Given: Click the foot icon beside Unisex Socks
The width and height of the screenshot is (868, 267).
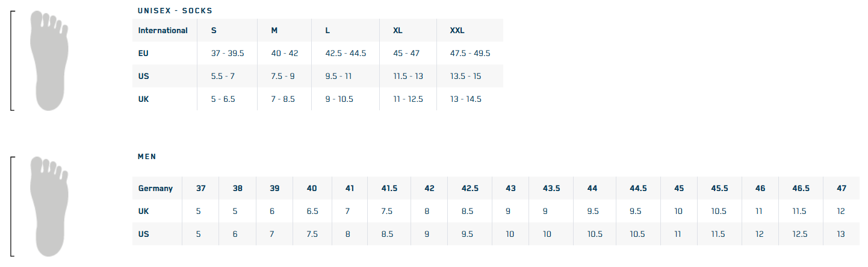Looking at the screenshot, I should click(49, 60).
